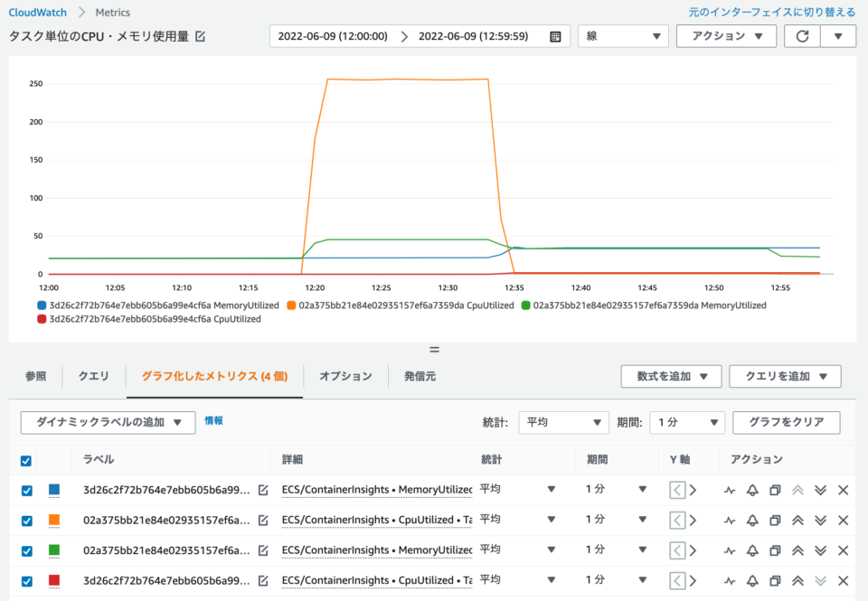Open the クエリ tab
The width and height of the screenshot is (868, 601).
[x=92, y=377]
